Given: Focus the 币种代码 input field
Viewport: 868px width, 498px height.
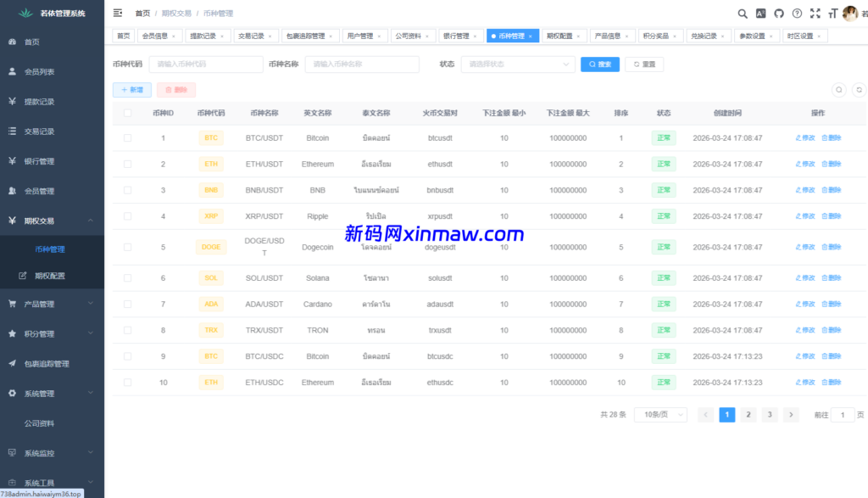Looking at the screenshot, I should click(x=206, y=64).
